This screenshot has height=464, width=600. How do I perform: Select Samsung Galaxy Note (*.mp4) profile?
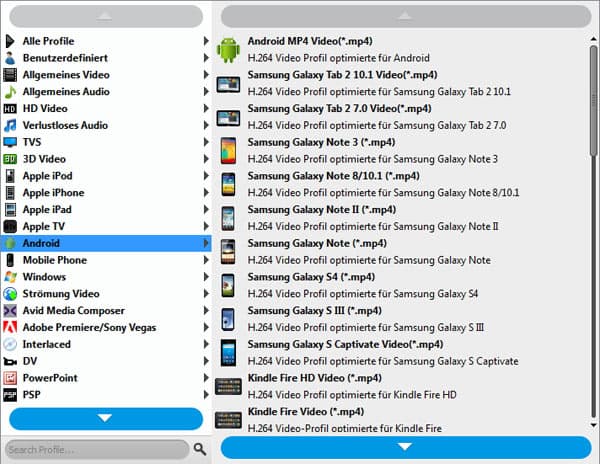[x=401, y=252]
